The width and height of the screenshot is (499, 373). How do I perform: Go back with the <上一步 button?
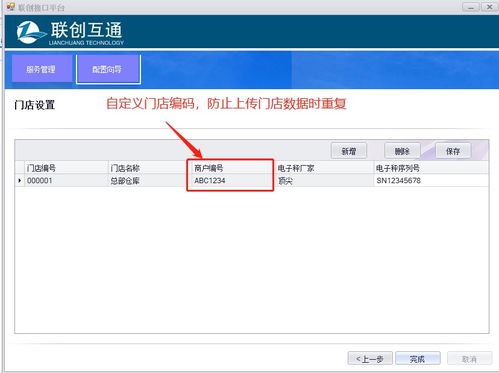point(370,359)
